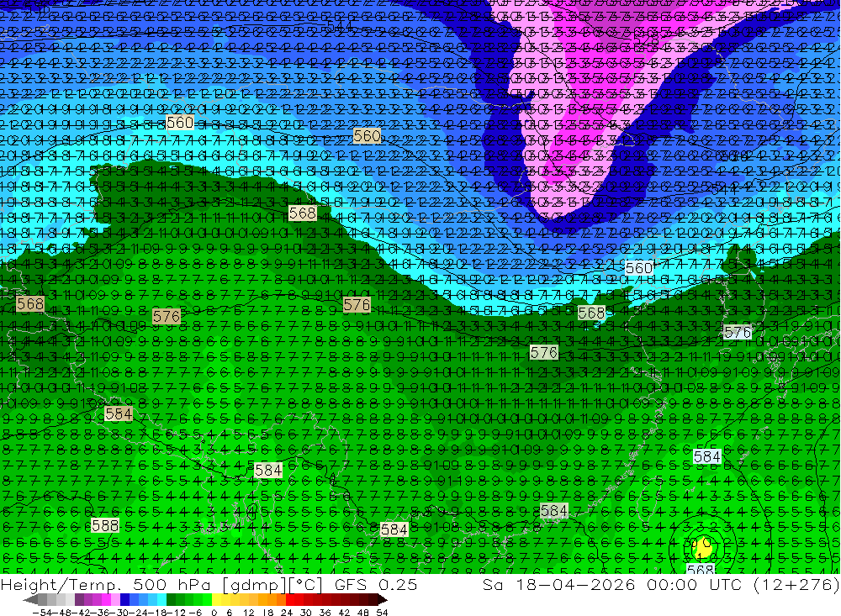
Task: Click the bright red legend swatch
Action: [290, 600]
